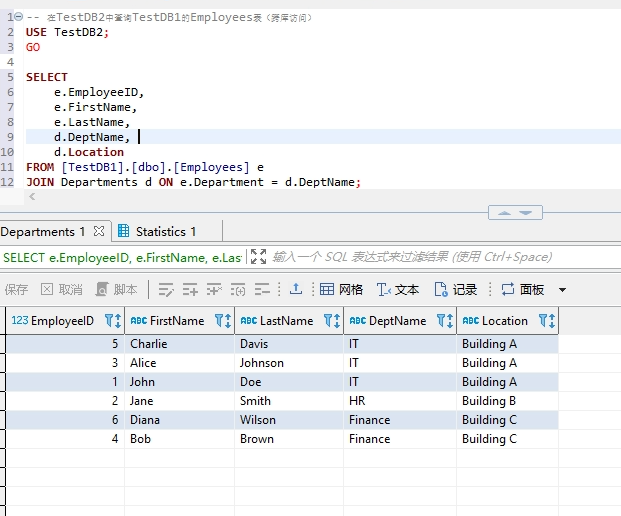The height and width of the screenshot is (516, 621).
Task: Select the cell containing Wilson
Action: 289,420
